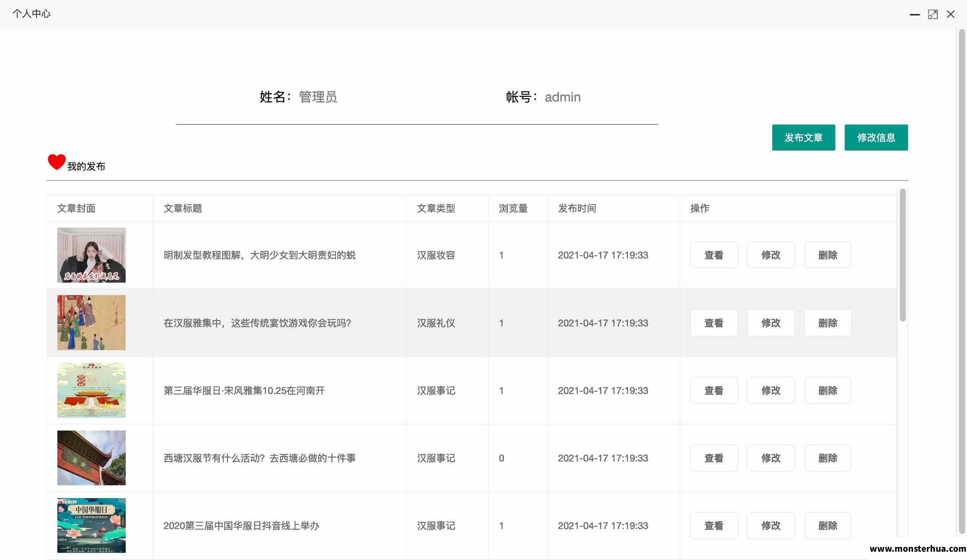Open the 第三届华服日 poster thumbnail
The height and width of the screenshot is (560, 967).
[91, 390]
